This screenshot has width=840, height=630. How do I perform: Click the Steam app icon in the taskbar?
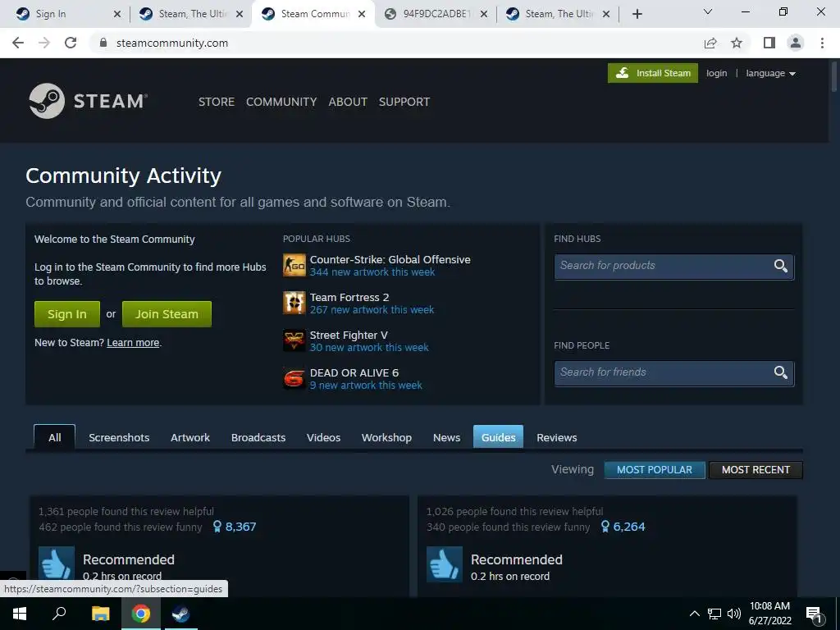[x=180, y=614]
